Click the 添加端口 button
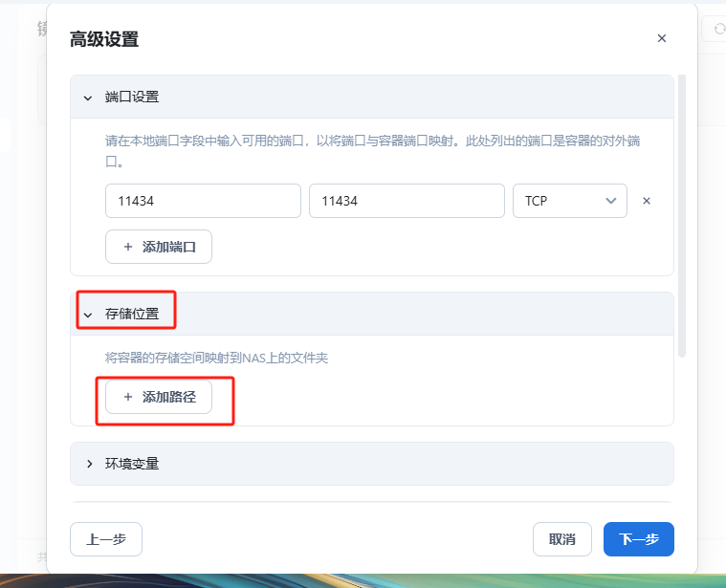This screenshot has width=726, height=588. 159,247
